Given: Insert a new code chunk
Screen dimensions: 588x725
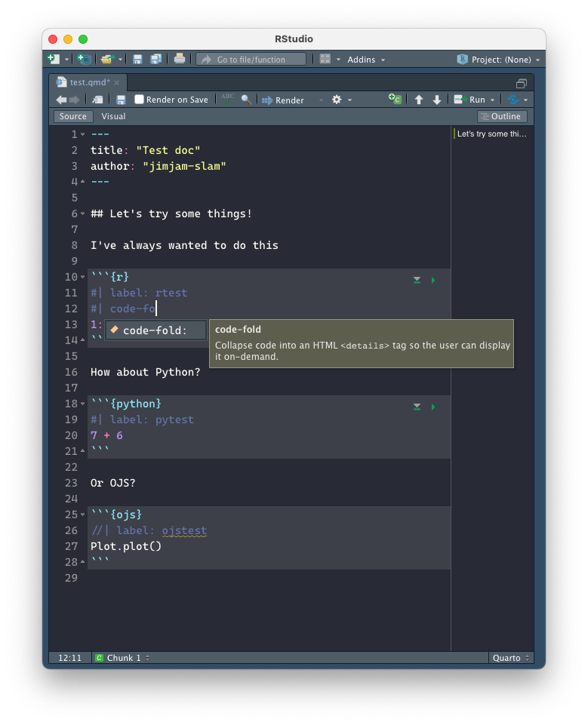Looking at the screenshot, I should pos(395,99).
